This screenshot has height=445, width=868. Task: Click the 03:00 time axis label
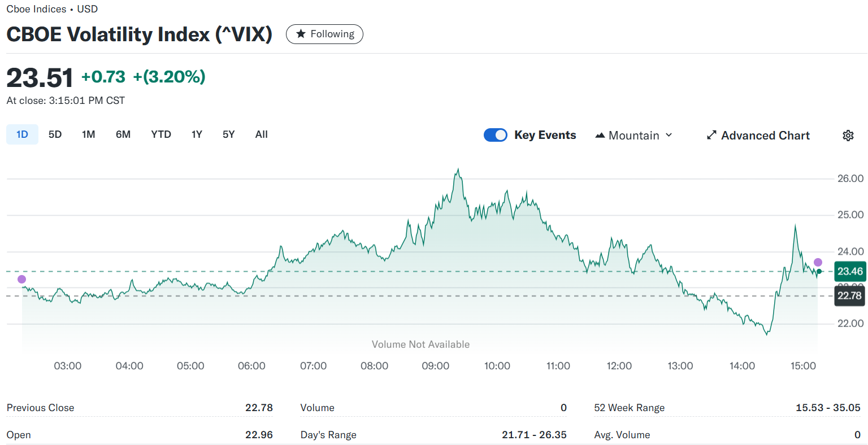(x=68, y=366)
